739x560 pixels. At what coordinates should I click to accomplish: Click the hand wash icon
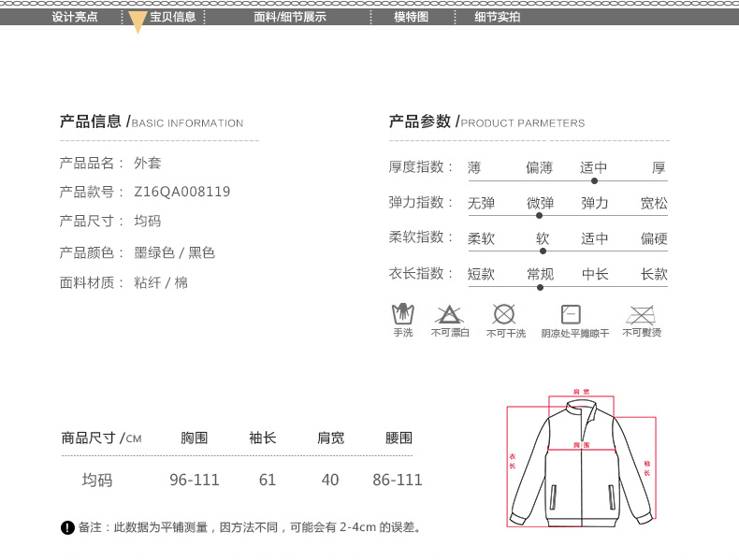pyautogui.click(x=402, y=313)
